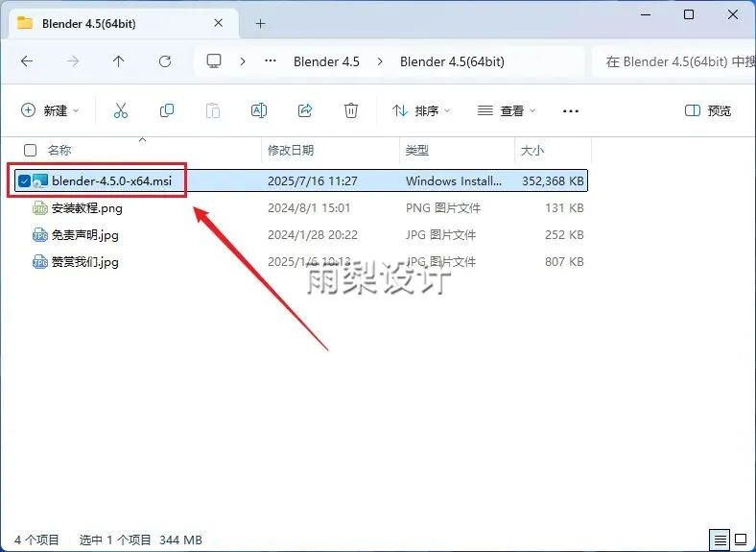Click the date 2024/8/1 15:01
Image resolution: width=756 pixels, height=552 pixels.
pos(309,208)
